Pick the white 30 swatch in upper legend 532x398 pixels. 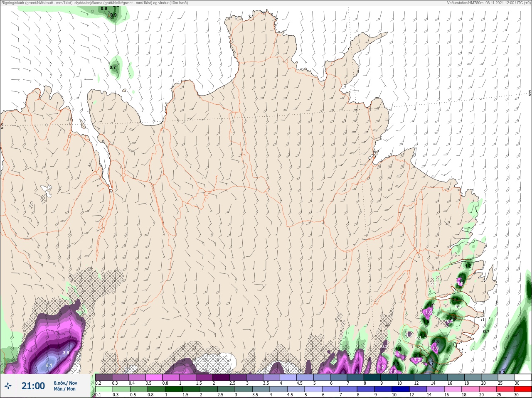coord(523,377)
